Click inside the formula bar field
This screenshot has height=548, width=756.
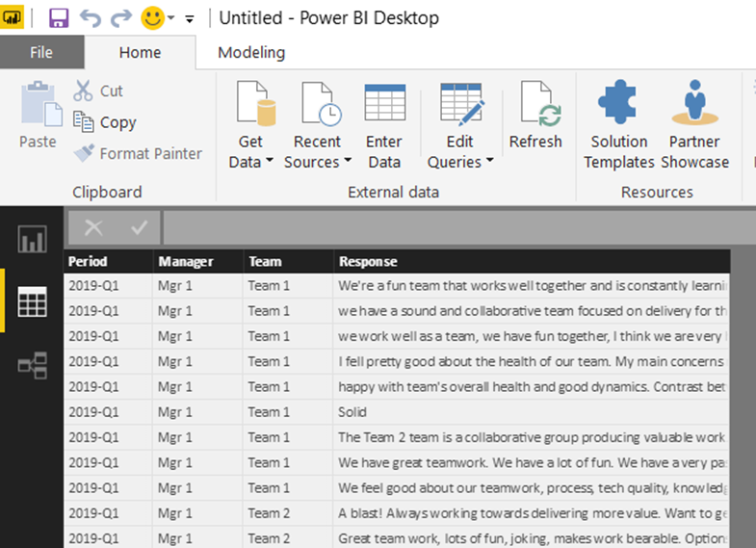pos(458,227)
